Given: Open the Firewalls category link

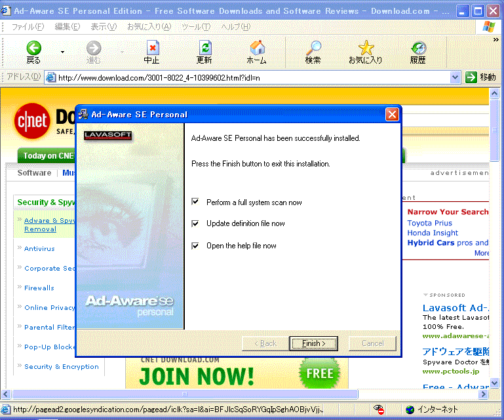Looking at the screenshot, I should point(39,288).
